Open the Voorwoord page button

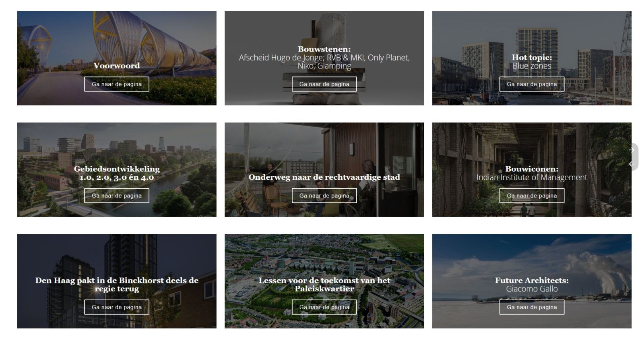[x=117, y=84]
